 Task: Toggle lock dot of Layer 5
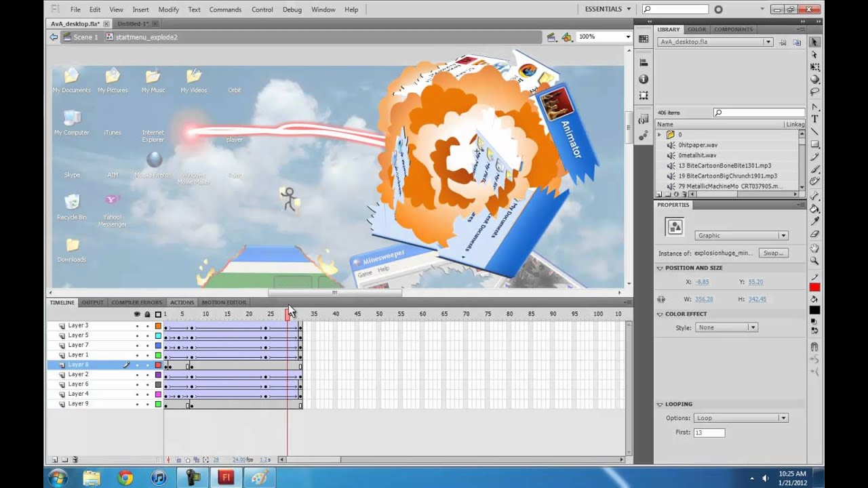click(147, 336)
